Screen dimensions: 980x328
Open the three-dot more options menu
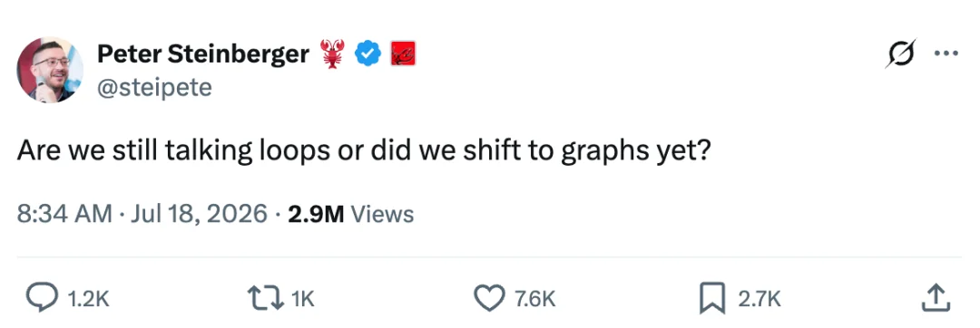pyautogui.click(x=946, y=53)
